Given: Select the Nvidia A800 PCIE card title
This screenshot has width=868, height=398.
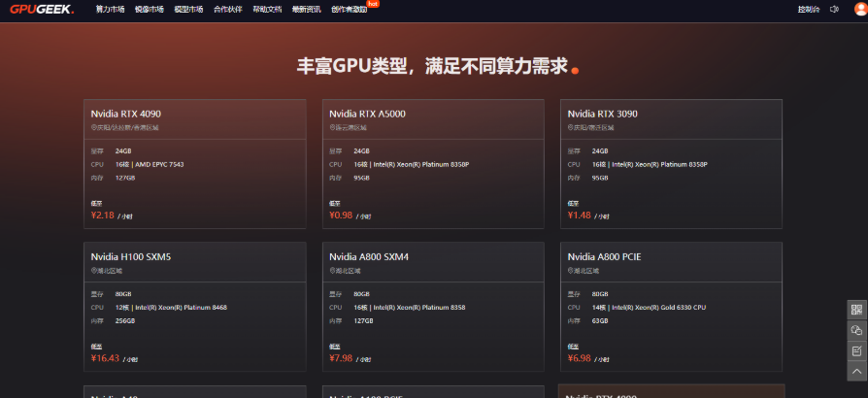Looking at the screenshot, I should [x=605, y=257].
